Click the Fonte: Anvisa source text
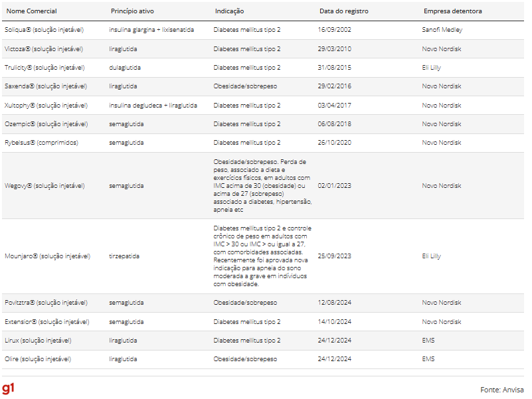This screenshot has width=532, height=399. click(x=501, y=390)
